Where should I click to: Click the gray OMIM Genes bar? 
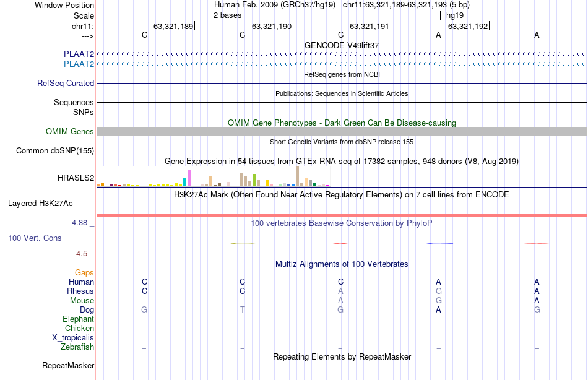click(x=342, y=131)
